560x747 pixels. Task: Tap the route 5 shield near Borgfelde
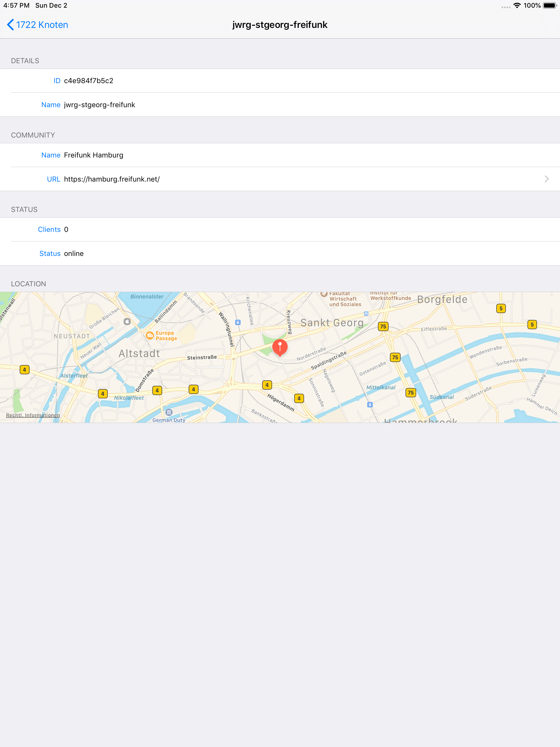501,308
